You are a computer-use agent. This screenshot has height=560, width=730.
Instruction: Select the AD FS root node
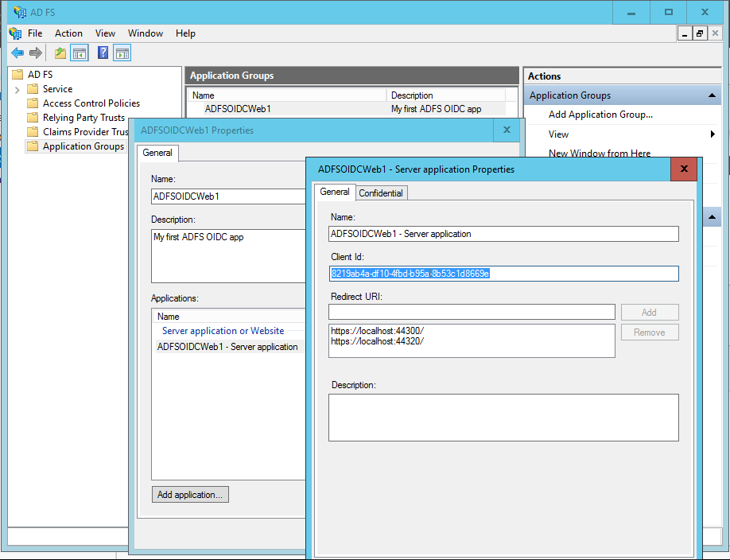tap(40, 75)
